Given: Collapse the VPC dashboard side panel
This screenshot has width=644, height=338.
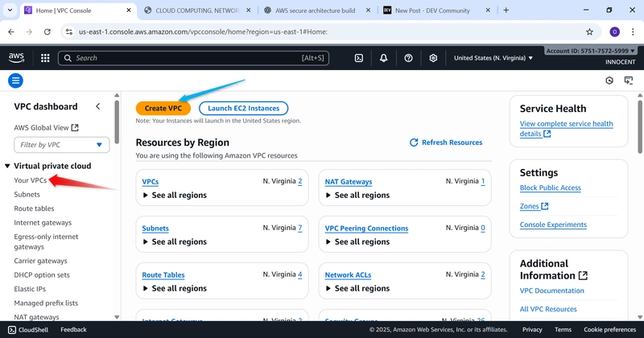Looking at the screenshot, I should pyautogui.click(x=97, y=106).
